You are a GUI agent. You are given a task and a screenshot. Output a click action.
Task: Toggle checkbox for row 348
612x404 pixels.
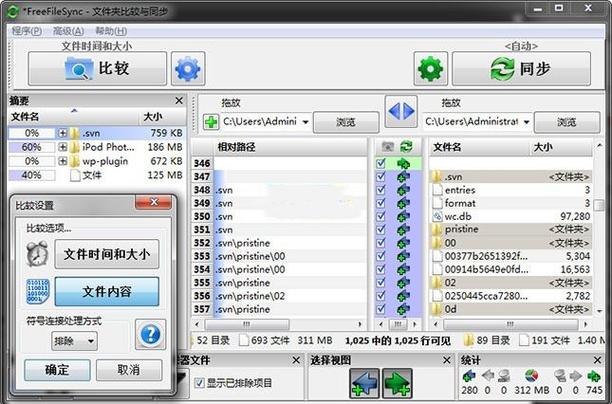381,190
